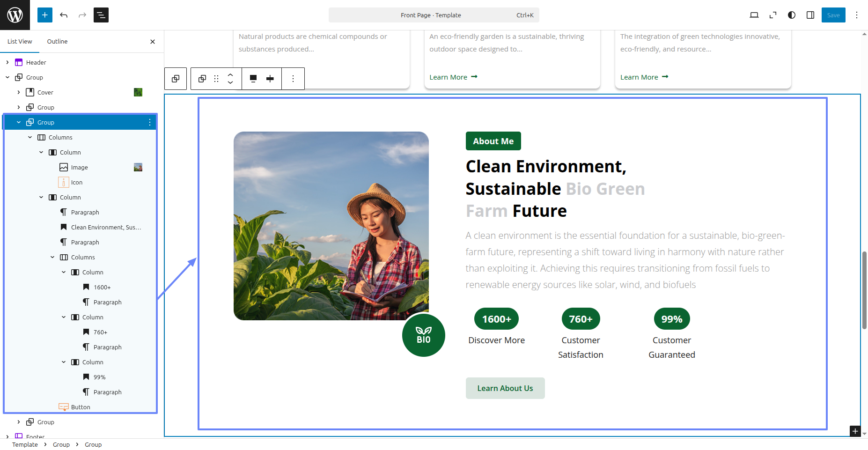Select the List View tab
The height and width of the screenshot is (450, 868).
pos(20,41)
